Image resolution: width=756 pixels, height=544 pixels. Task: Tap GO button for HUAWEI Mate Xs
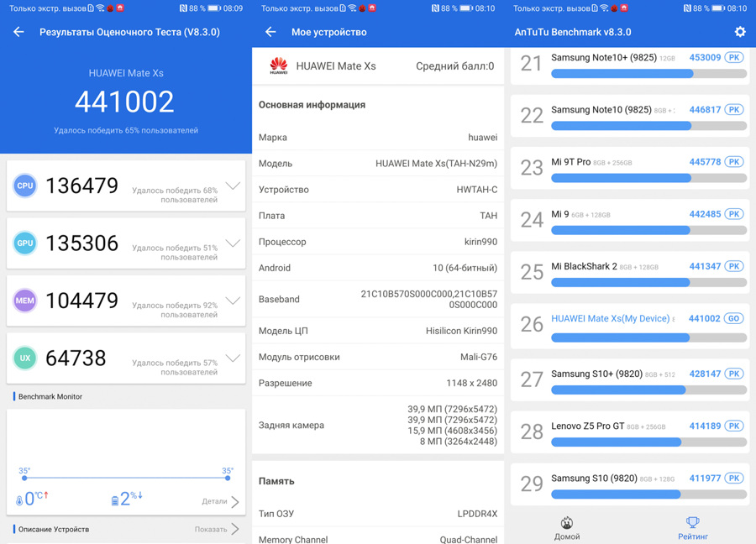tap(734, 318)
